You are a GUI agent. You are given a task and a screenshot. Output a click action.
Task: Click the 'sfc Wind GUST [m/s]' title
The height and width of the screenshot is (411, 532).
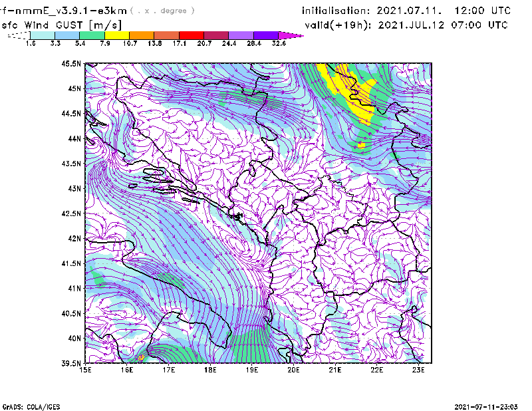coord(49,25)
